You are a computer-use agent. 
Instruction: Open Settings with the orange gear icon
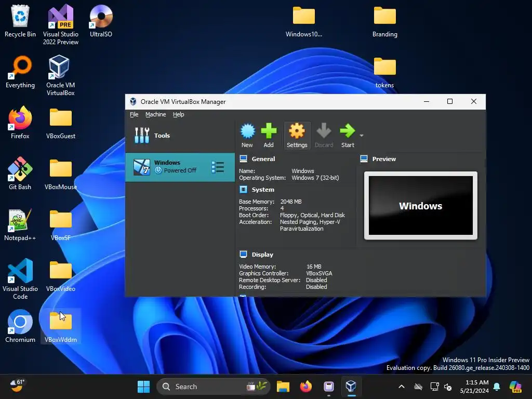(x=297, y=135)
